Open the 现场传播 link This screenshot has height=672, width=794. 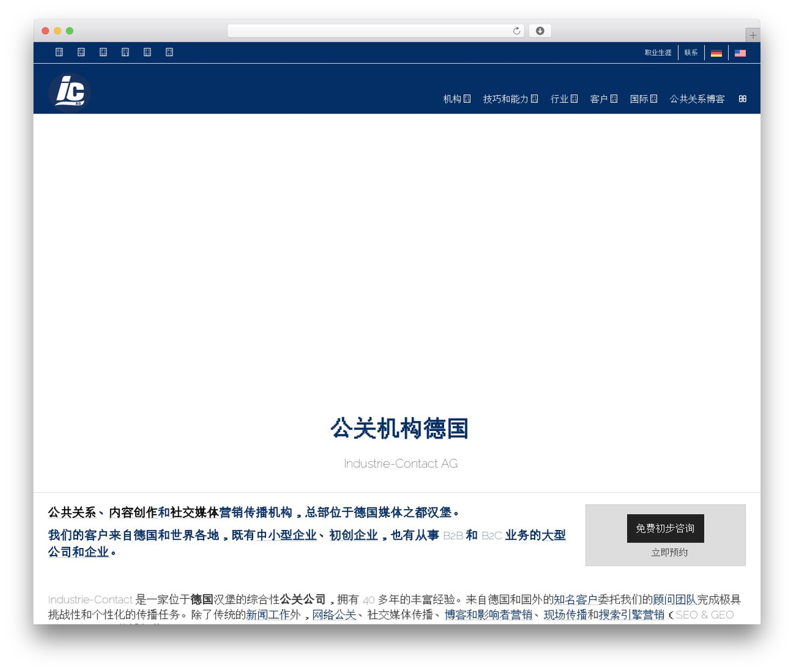tap(566, 615)
